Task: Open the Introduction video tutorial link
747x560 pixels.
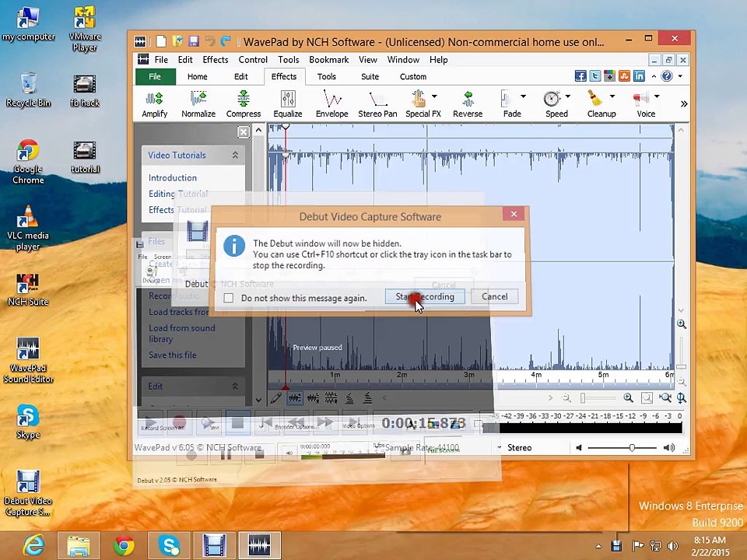Action: [173, 177]
